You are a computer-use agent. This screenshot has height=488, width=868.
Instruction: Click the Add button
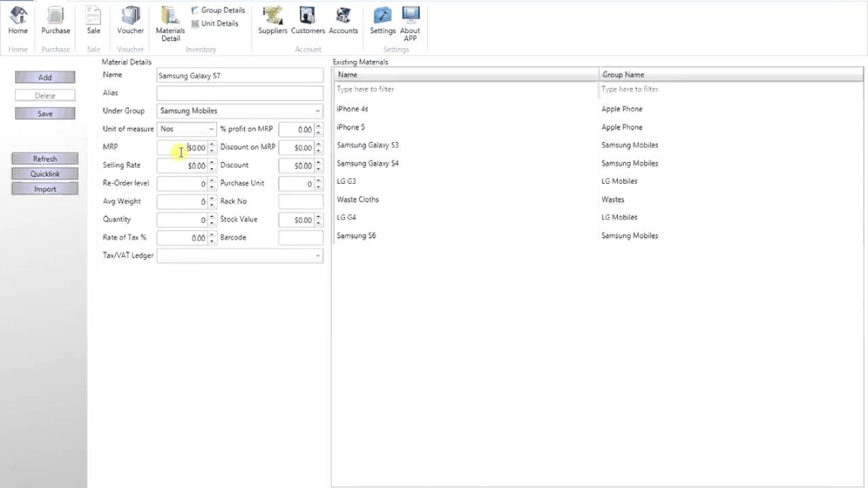click(45, 77)
